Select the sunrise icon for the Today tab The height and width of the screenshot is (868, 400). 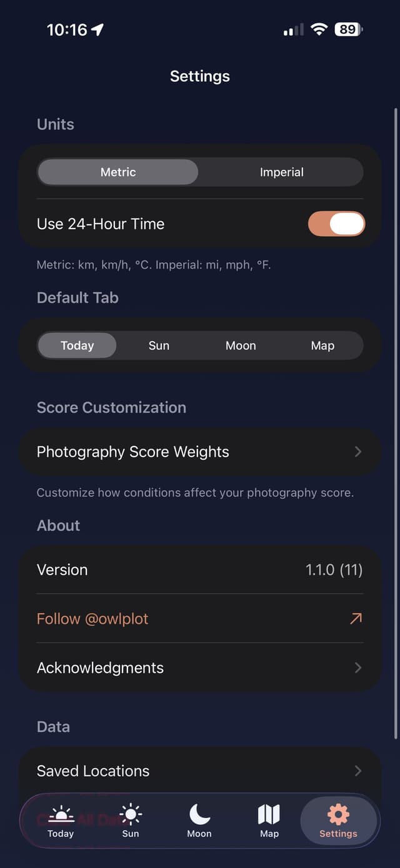click(x=61, y=814)
